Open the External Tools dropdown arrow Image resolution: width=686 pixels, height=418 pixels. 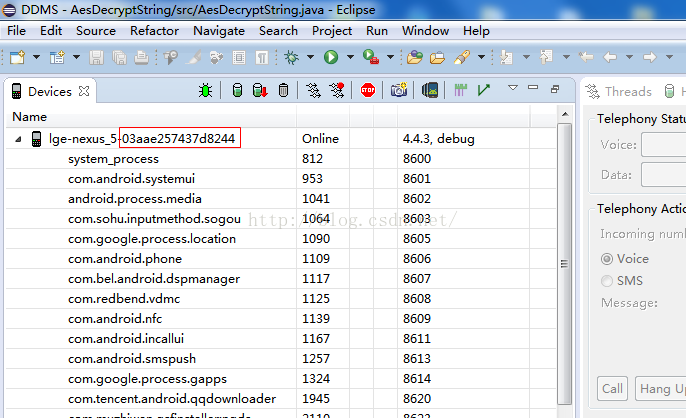[x=390, y=57]
